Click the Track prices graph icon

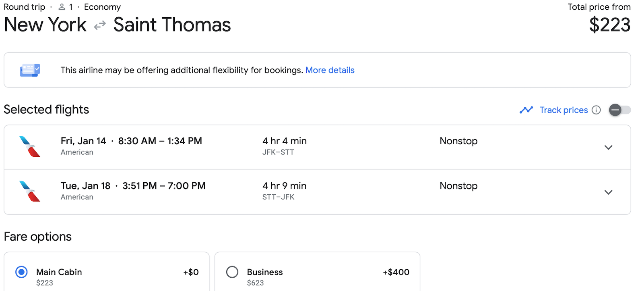pyautogui.click(x=526, y=110)
